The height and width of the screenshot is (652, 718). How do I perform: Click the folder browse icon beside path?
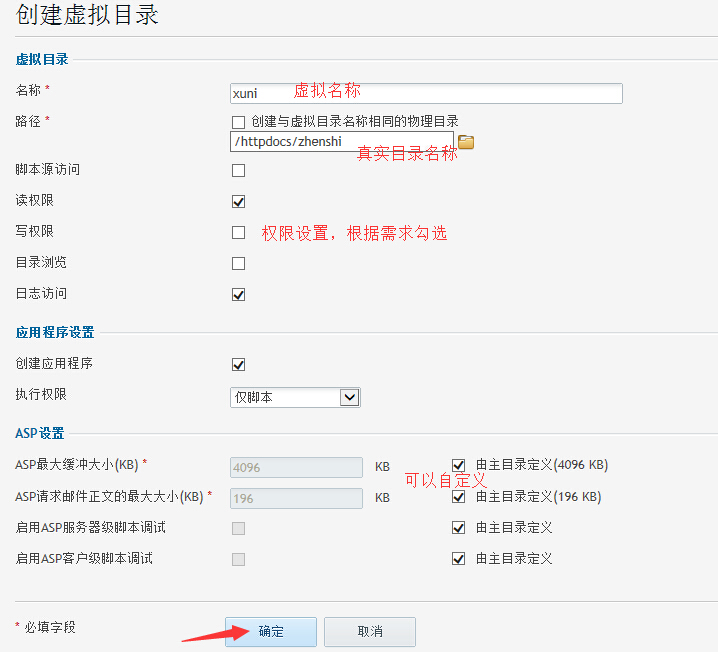(x=466, y=142)
